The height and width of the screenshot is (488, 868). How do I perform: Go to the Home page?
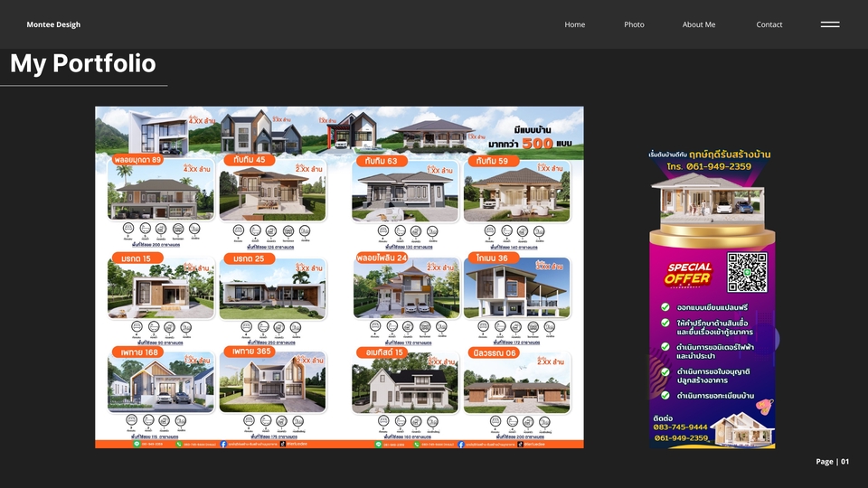[x=574, y=24]
